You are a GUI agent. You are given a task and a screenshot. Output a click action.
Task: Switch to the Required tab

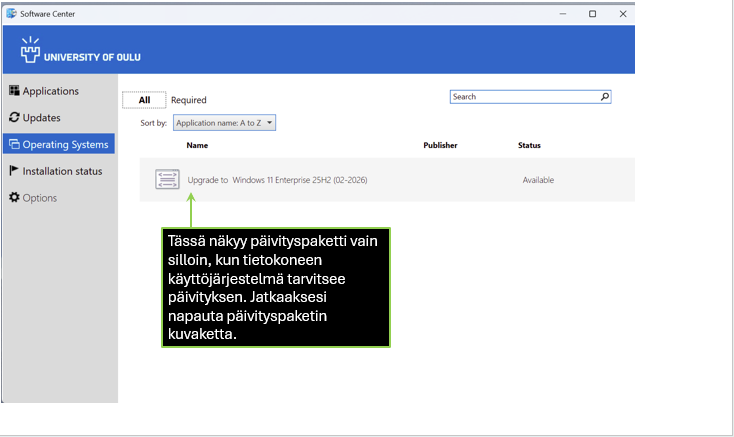click(x=188, y=100)
